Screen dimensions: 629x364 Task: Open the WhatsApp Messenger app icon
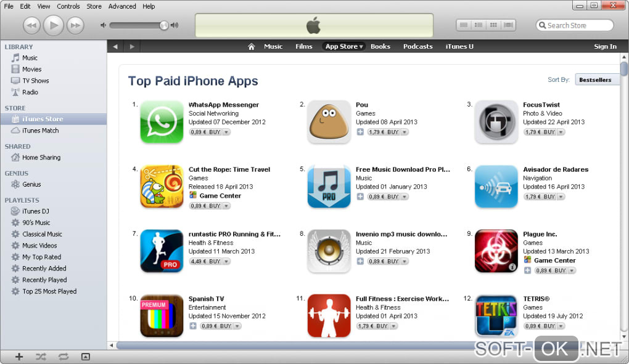pyautogui.click(x=162, y=122)
